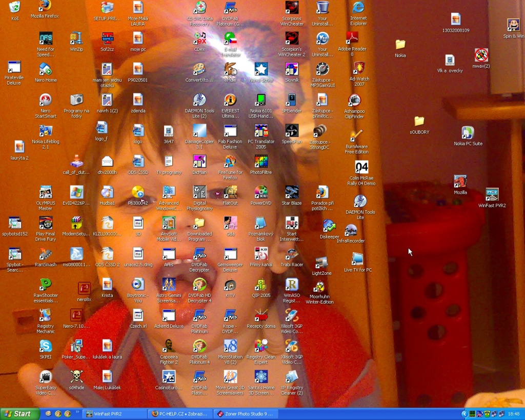Screen dimensions: 525x420
Task: Launch RawShooter essentials icon
Action: pos(46,291)
